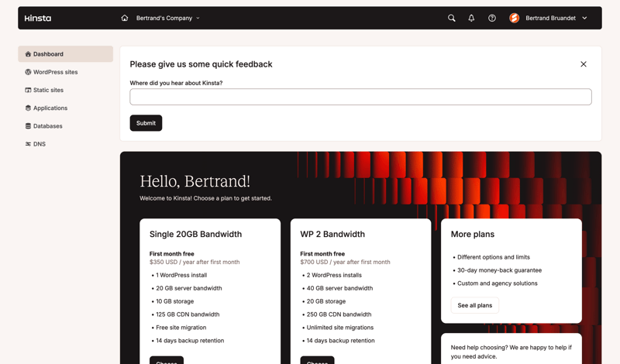Image resolution: width=620 pixels, height=364 pixels.
Task: Expand Bertrand Bruandet user menu chevron
Action: [584, 18]
